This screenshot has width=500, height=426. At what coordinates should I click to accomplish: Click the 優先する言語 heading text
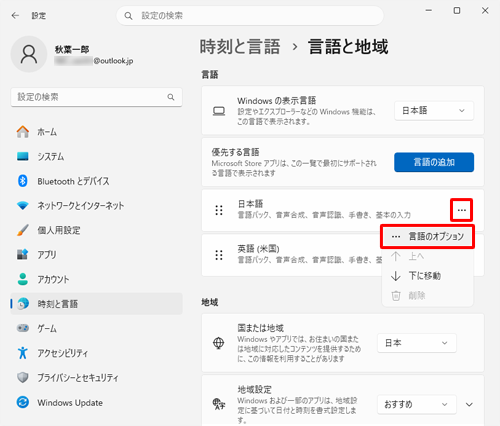pos(235,152)
